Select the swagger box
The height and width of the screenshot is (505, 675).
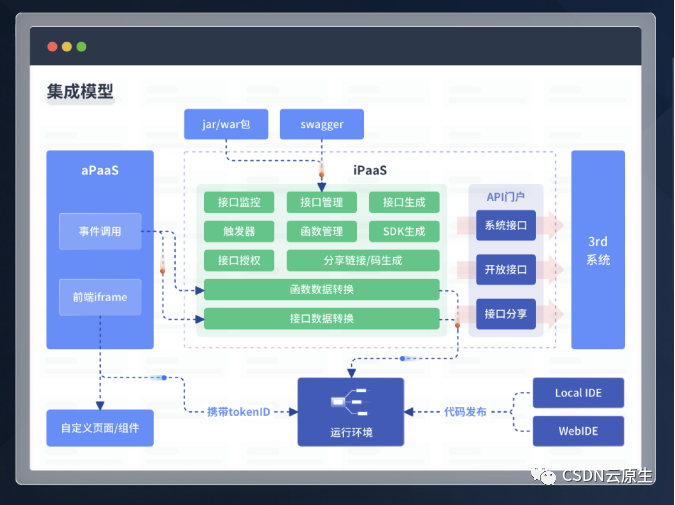pos(322,124)
